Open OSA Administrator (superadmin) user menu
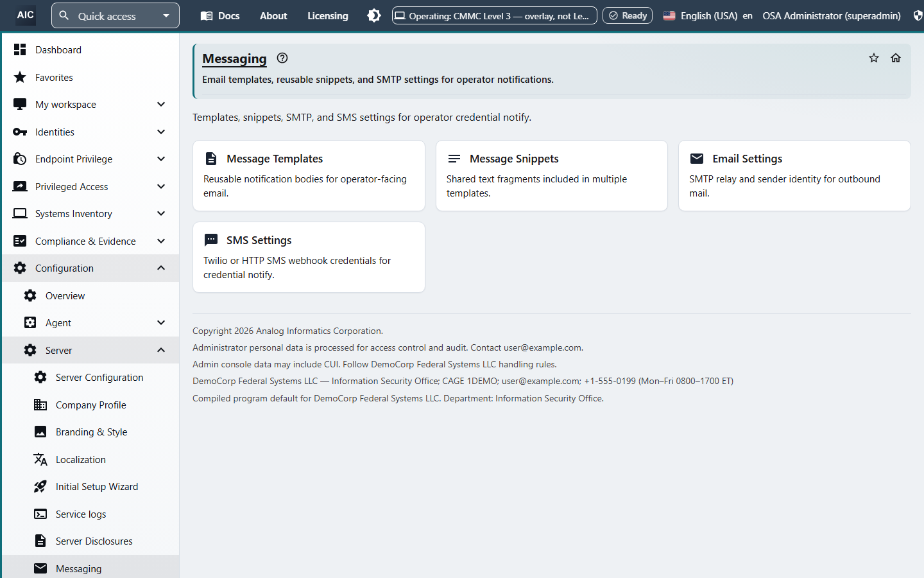This screenshot has width=924, height=578. [832, 15]
